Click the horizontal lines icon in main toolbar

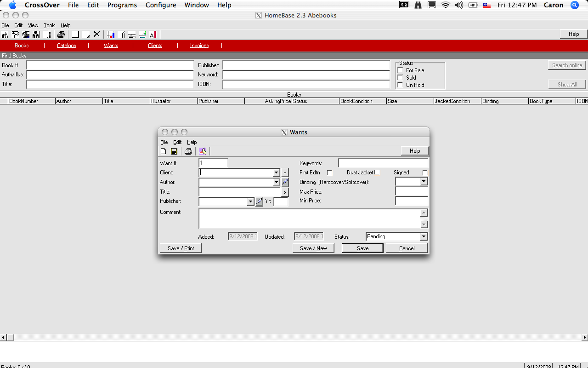[x=132, y=34]
